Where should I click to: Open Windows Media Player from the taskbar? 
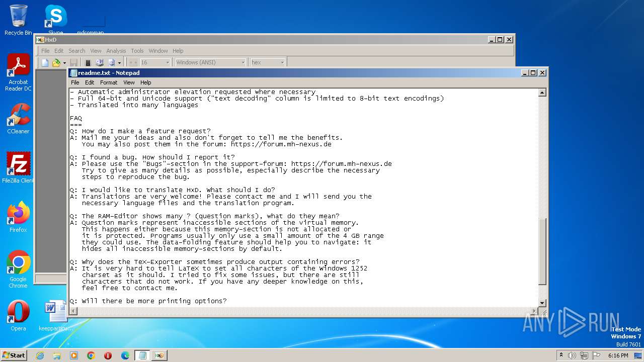click(x=74, y=355)
